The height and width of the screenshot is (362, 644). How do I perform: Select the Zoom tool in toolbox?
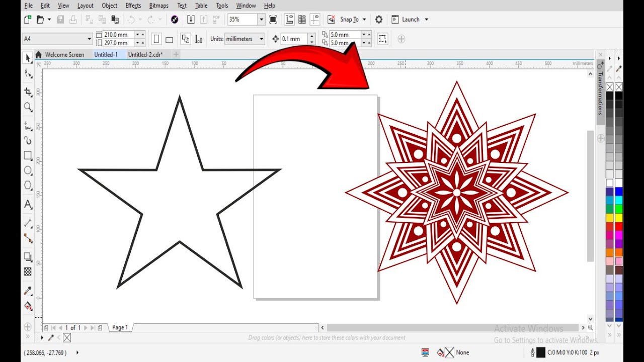point(28,107)
